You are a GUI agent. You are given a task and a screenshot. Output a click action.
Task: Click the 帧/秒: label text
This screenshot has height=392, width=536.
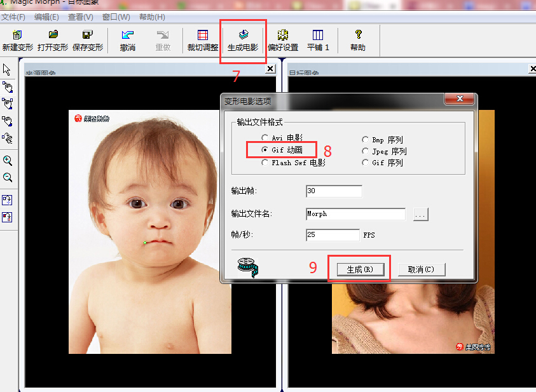point(242,234)
